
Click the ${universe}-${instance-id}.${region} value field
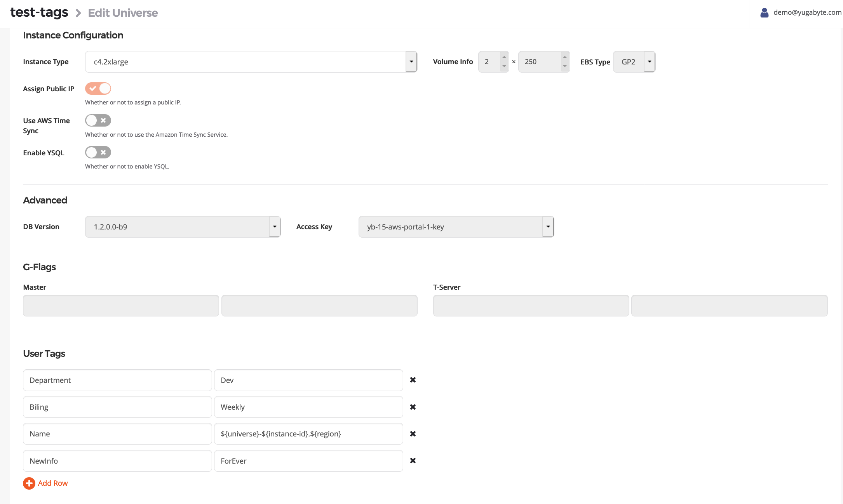[x=308, y=434]
